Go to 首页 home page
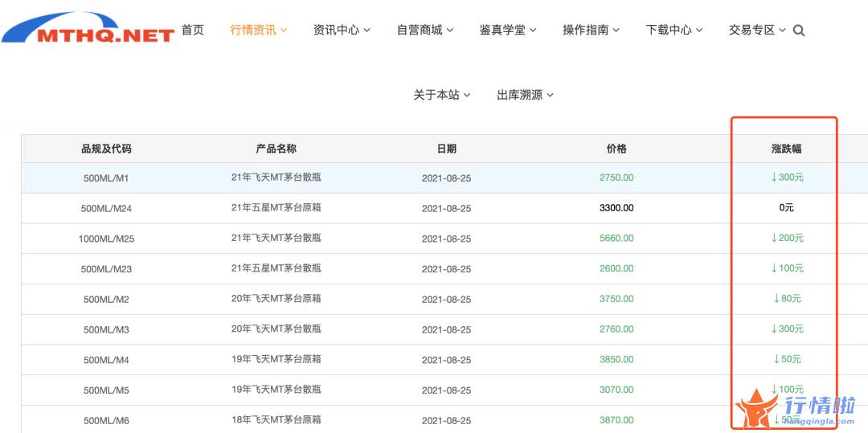868x433 pixels. 193,30
